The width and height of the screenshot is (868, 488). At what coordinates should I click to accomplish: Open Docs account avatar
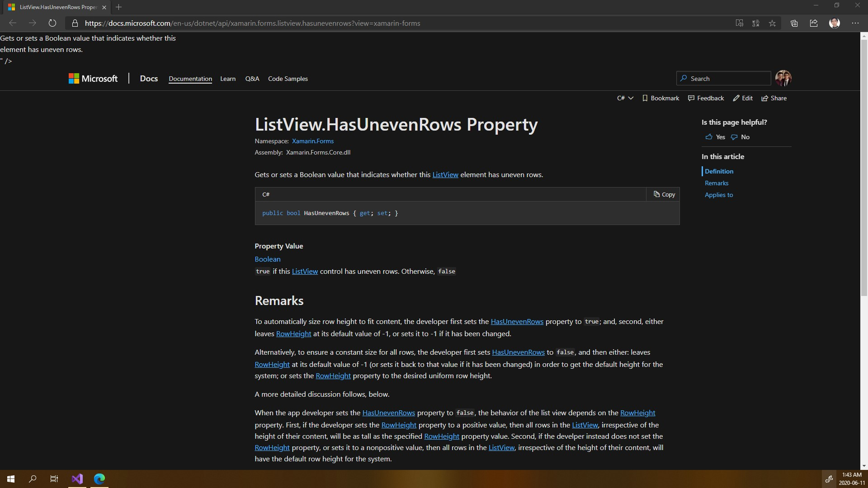[x=783, y=78]
